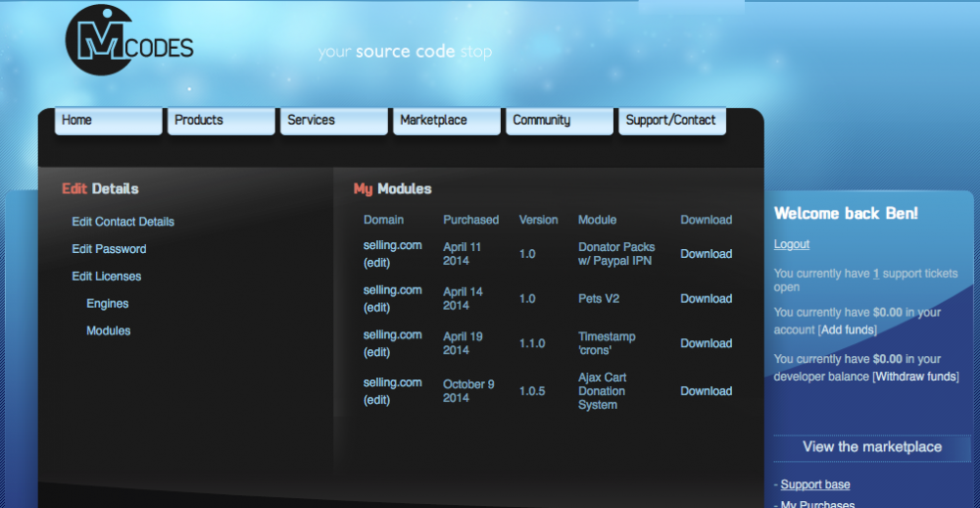
Task: Download the Ajax Cart Donation System module
Action: coord(706,391)
